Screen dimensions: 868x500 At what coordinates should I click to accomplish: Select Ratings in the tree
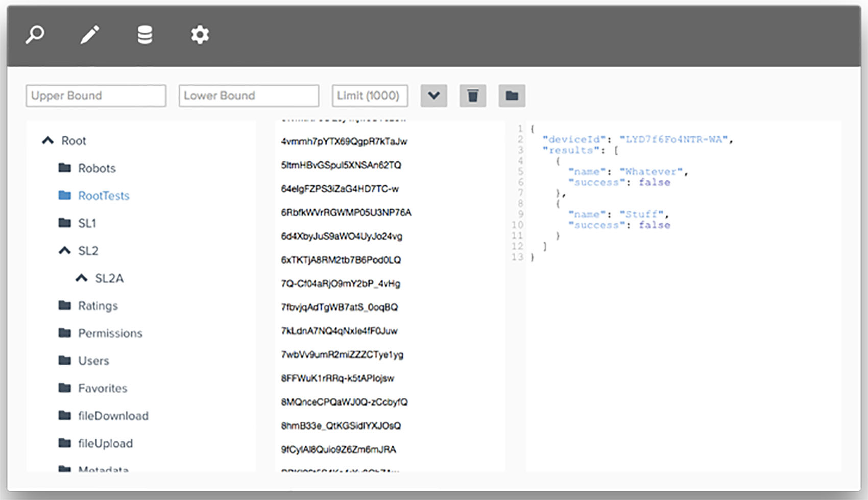[x=98, y=306]
